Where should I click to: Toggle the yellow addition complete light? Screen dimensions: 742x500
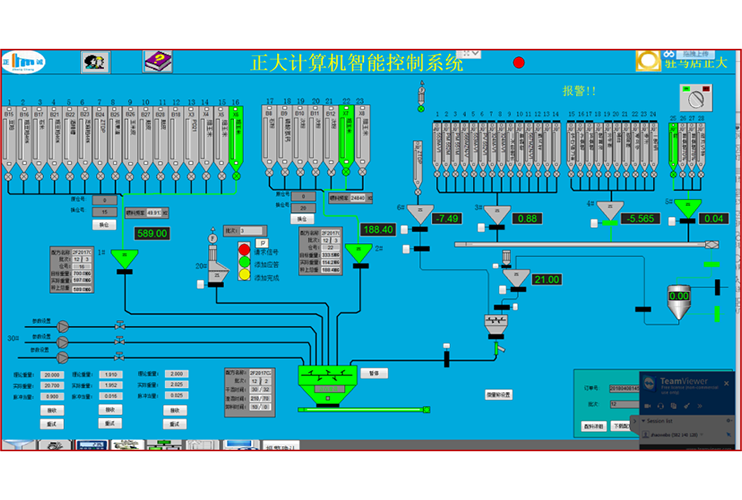tap(244, 274)
